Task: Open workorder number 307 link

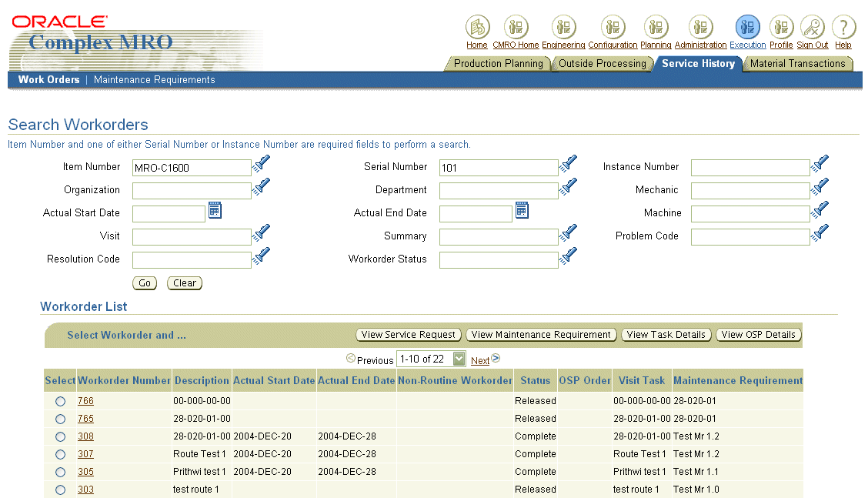Action: pyautogui.click(x=85, y=454)
